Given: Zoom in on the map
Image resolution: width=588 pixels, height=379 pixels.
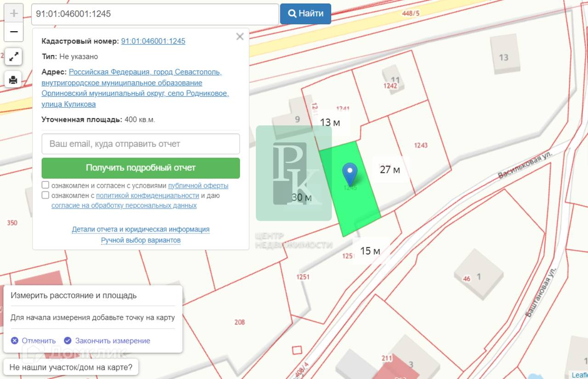Looking at the screenshot, I should 14,13.
